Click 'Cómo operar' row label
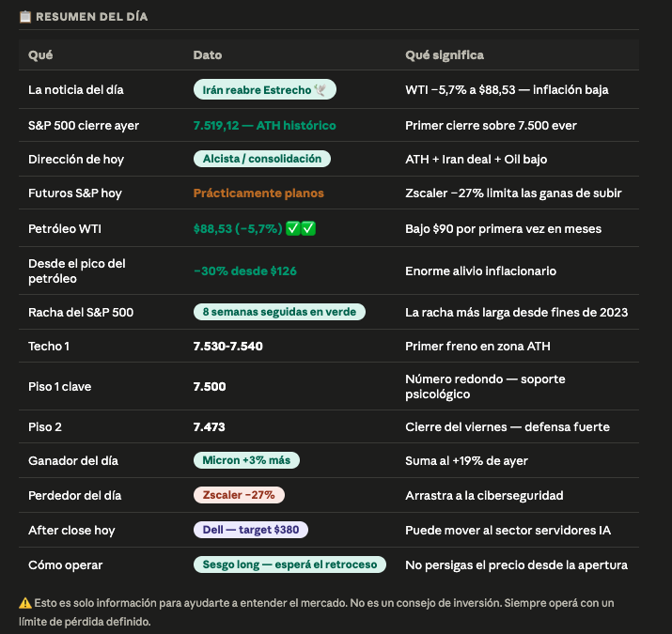 66,565
